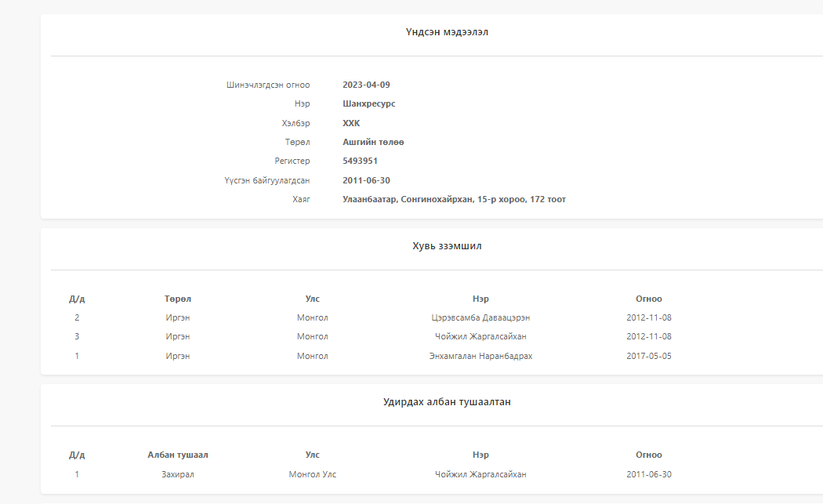Click the Хувь эзэмшил section heading

click(448, 246)
